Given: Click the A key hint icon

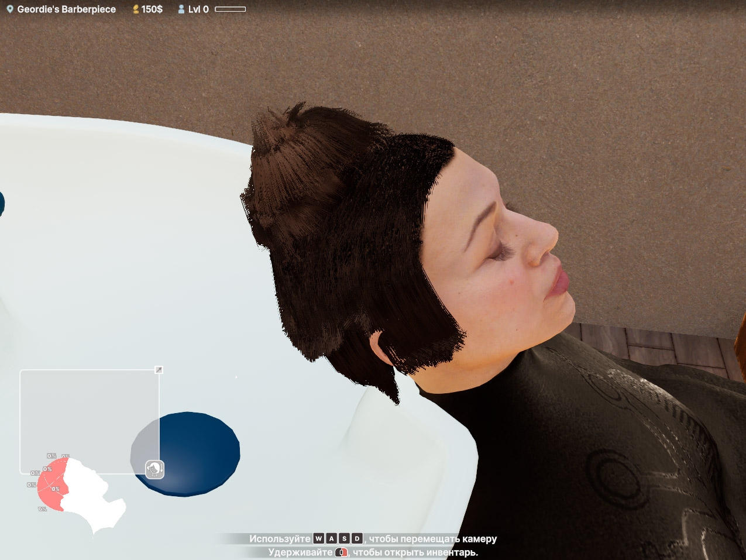Looking at the screenshot, I should tap(332, 539).
